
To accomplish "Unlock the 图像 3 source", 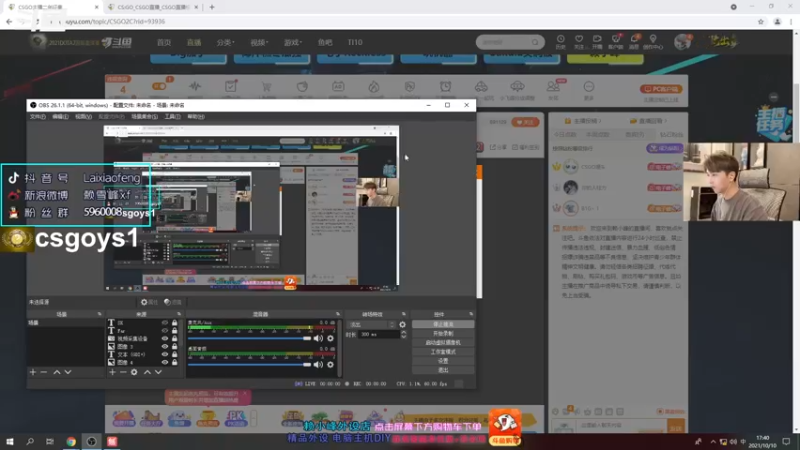I will [174, 346].
